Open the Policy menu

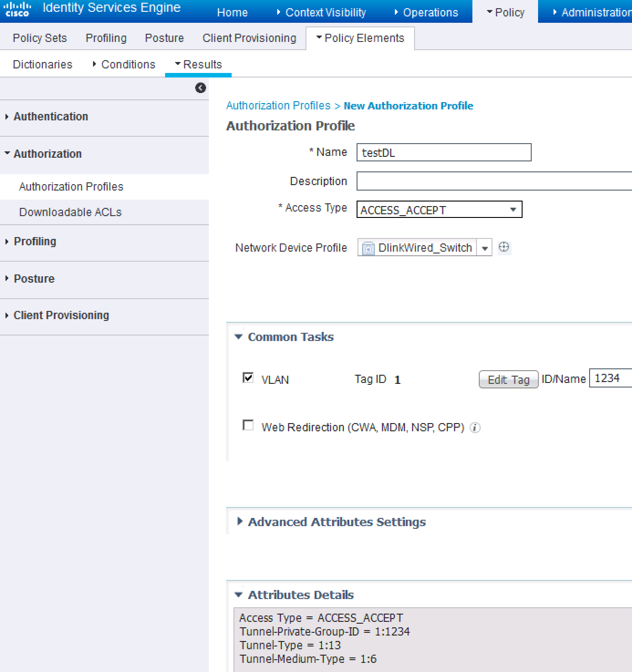tap(505, 12)
